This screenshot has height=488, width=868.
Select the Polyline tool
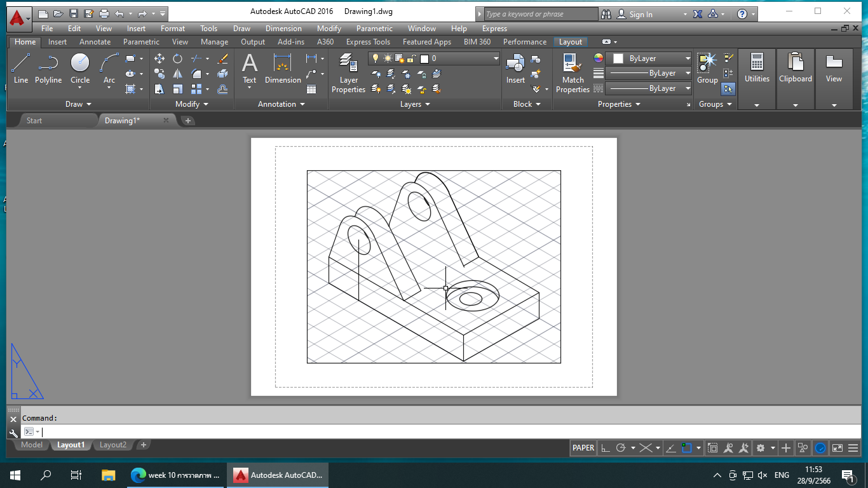[48, 69]
